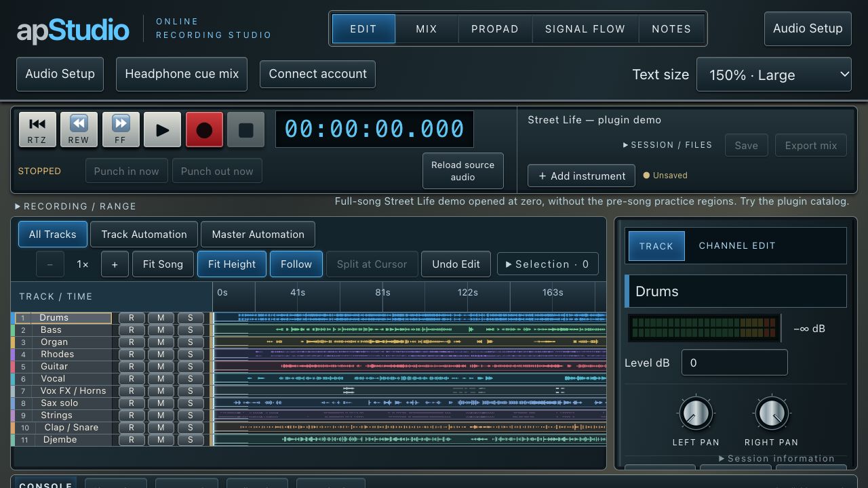Zoom in timeline with the plus button
The image size is (868, 488).
(x=115, y=264)
